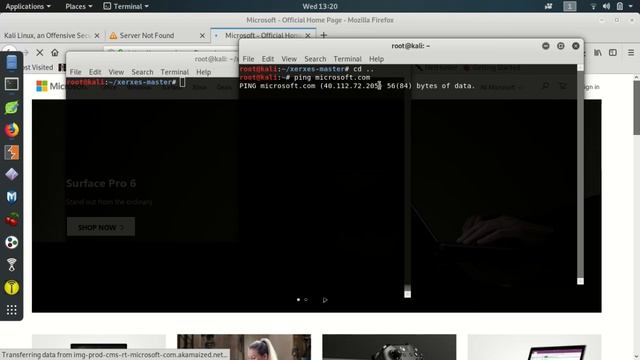Open View menu in front terminal
The image size is (640, 360).
pyautogui.click(x=289, y=59)
